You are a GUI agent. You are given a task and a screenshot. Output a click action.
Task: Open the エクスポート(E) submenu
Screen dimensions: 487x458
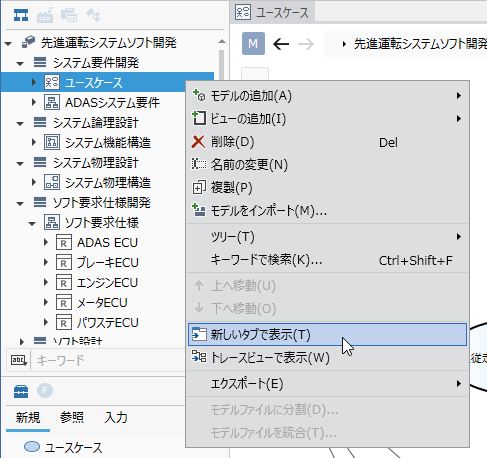(327, 384)
